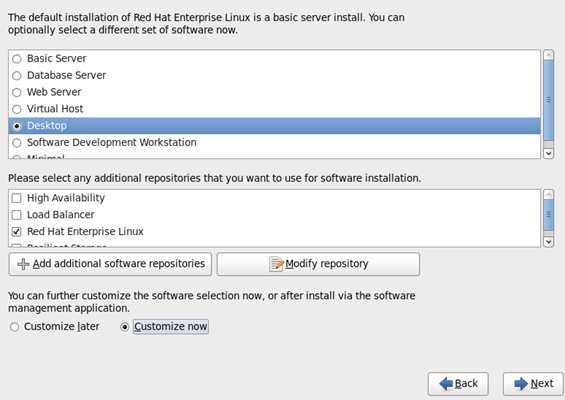Screen dimensions: 565x400
Task: Click the repository list scroll down arrow
Action: [548, 242]
